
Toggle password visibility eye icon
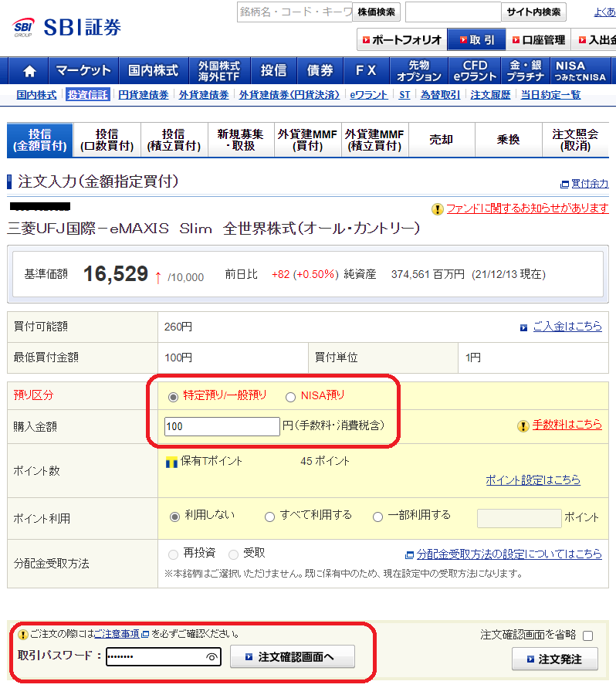[212, 657]
